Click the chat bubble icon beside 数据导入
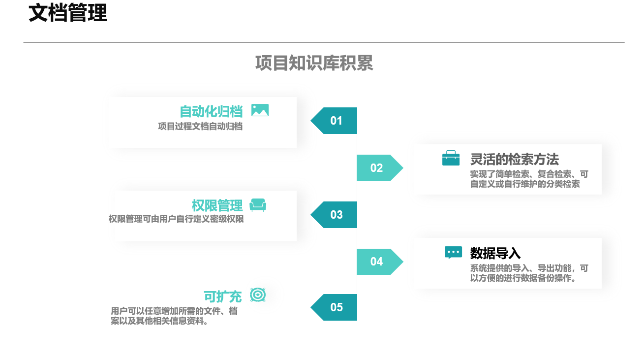Image resolution: width=644 pixels, height=363 pixels. pos(453,253)
